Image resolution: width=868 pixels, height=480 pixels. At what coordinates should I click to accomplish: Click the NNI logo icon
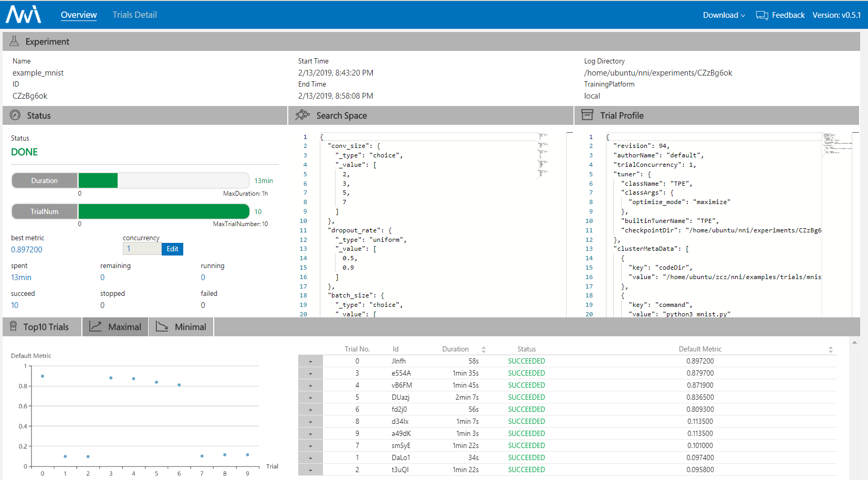click(x=24, y=15)
